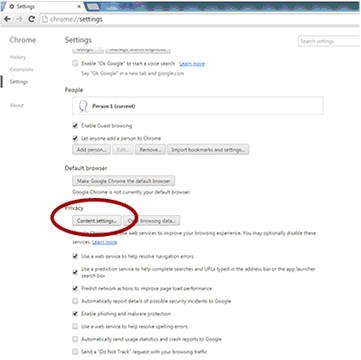361x360 pixels.
Task: Click Import bookmarks and settings... button
Action: (208, 150)
